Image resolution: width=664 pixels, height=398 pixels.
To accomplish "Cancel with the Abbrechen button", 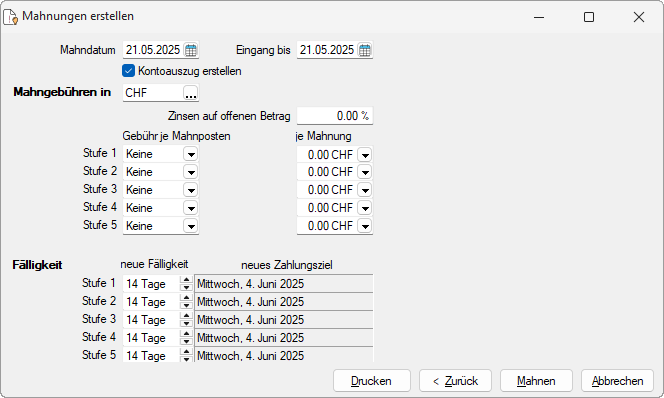I will pyautogui.click(x=617, y=381).
